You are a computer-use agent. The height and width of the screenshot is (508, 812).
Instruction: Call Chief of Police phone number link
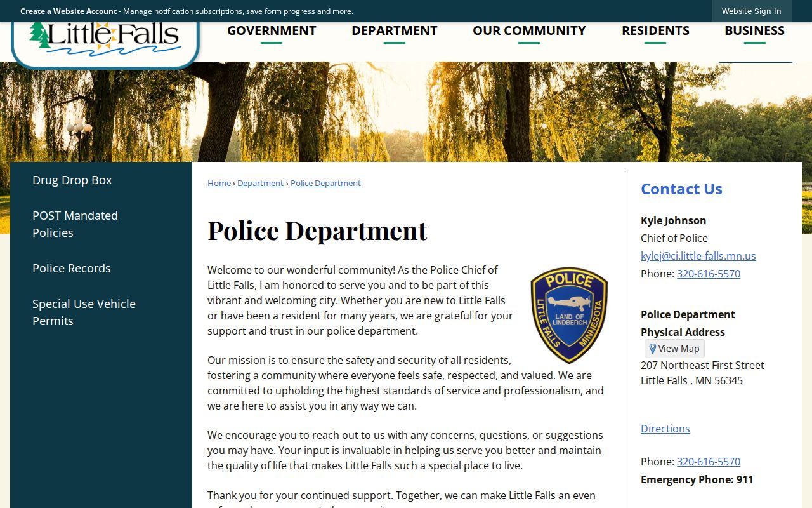pos(709,274)
